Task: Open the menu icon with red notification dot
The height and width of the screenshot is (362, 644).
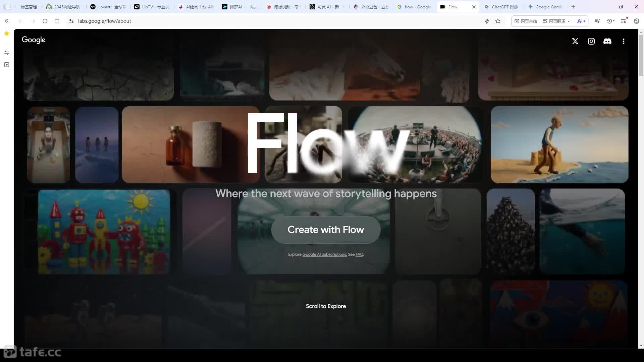Action: [x=624, y=21]
